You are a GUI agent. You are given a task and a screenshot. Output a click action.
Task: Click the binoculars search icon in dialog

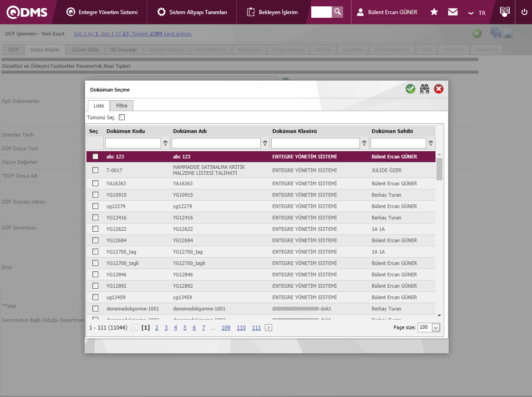[x=425, y=89]
